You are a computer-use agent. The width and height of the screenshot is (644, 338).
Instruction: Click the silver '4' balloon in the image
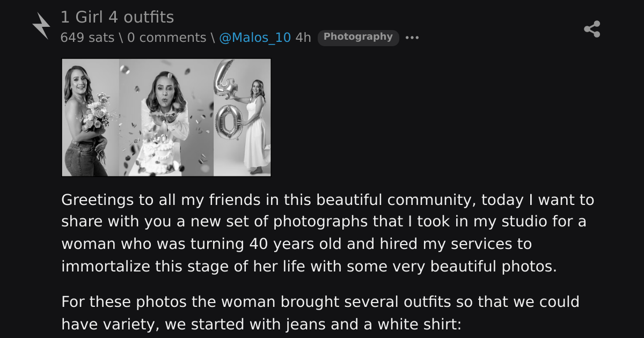224,78
